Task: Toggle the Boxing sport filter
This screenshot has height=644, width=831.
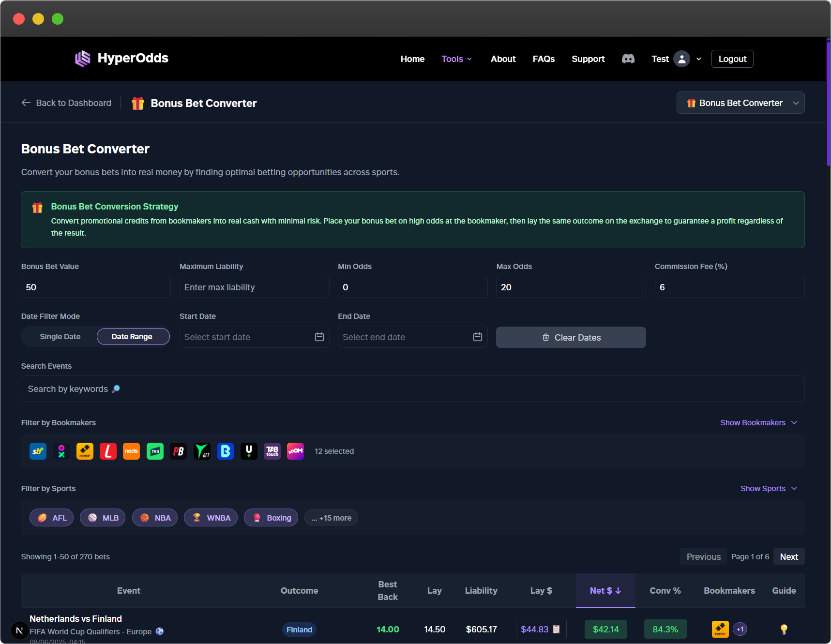Action: click(271, 518)
